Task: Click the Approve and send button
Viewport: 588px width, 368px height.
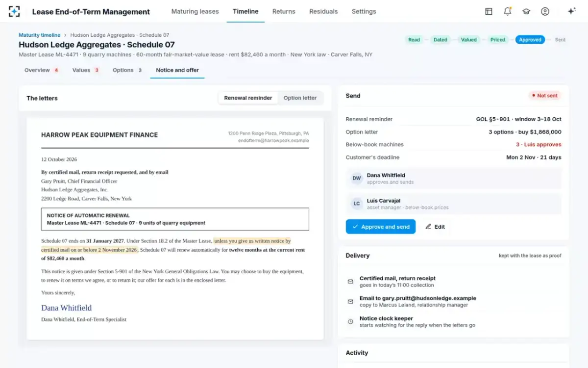Action: coord(381,227)
